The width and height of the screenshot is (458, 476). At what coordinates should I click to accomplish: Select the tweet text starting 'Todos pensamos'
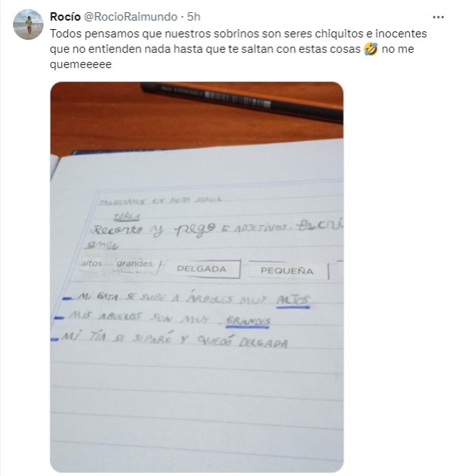pos(238,49)
